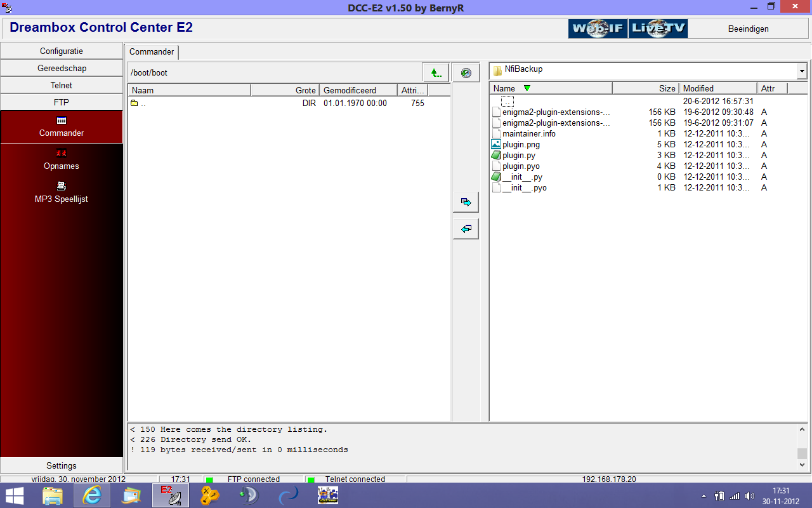
Task: Sort the right pane by Attr column
Action: [772, 88]
